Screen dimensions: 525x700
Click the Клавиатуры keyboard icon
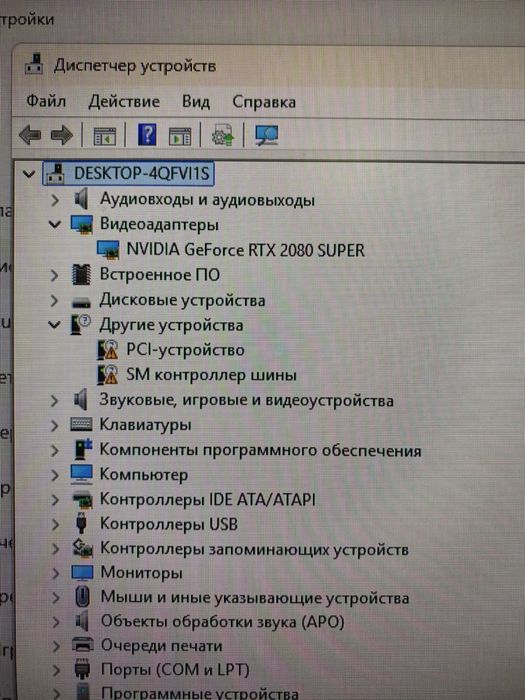click(81, 424)
